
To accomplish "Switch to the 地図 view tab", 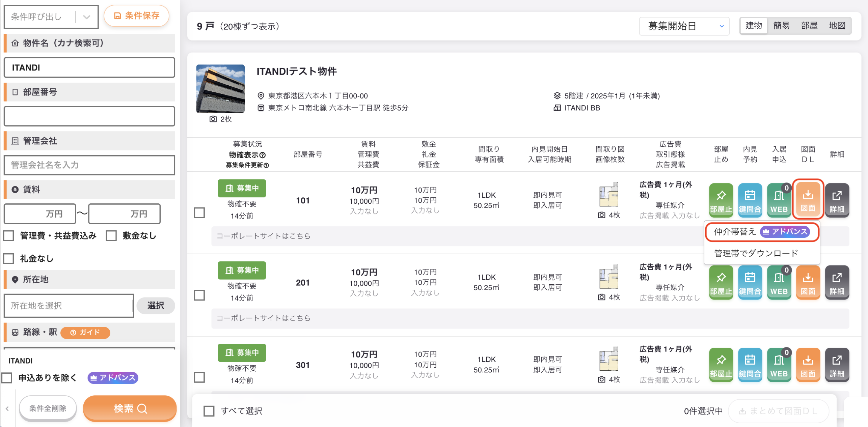I will pos(837,26).
